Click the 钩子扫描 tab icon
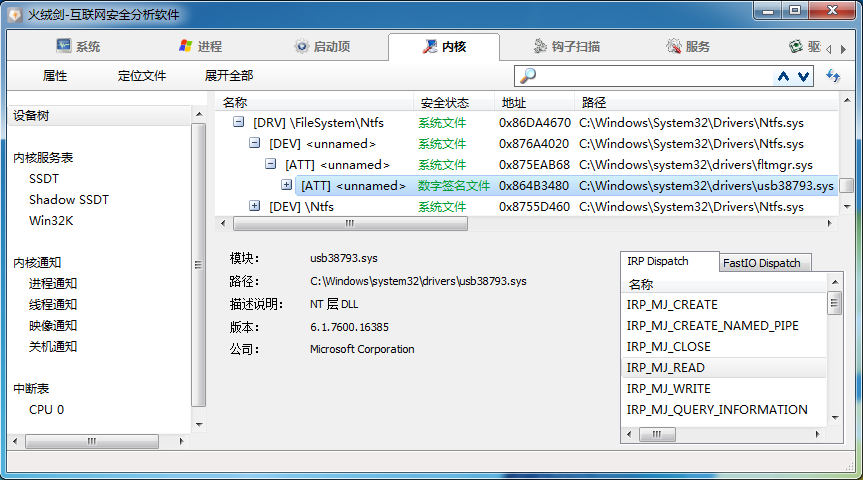Viewport: 863px width, 480px height. click(540, 46)
